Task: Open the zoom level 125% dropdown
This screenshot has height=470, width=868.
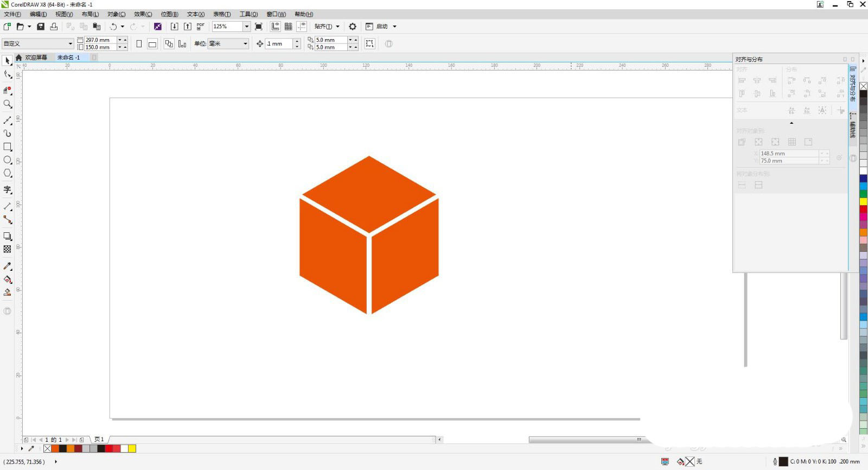Action: [246, 27]
